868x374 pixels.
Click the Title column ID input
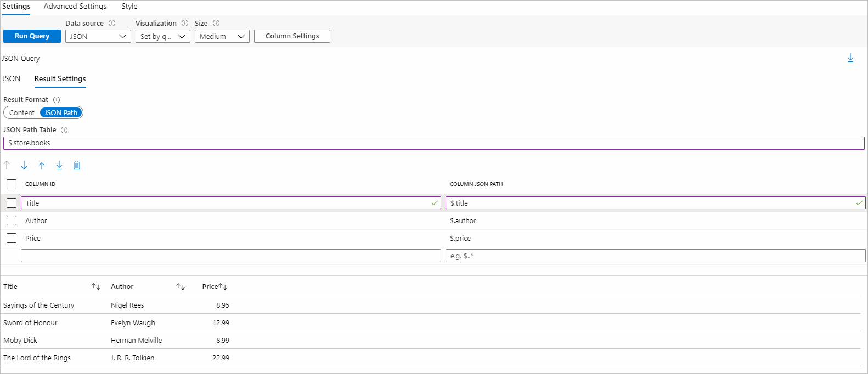(231, 203)
